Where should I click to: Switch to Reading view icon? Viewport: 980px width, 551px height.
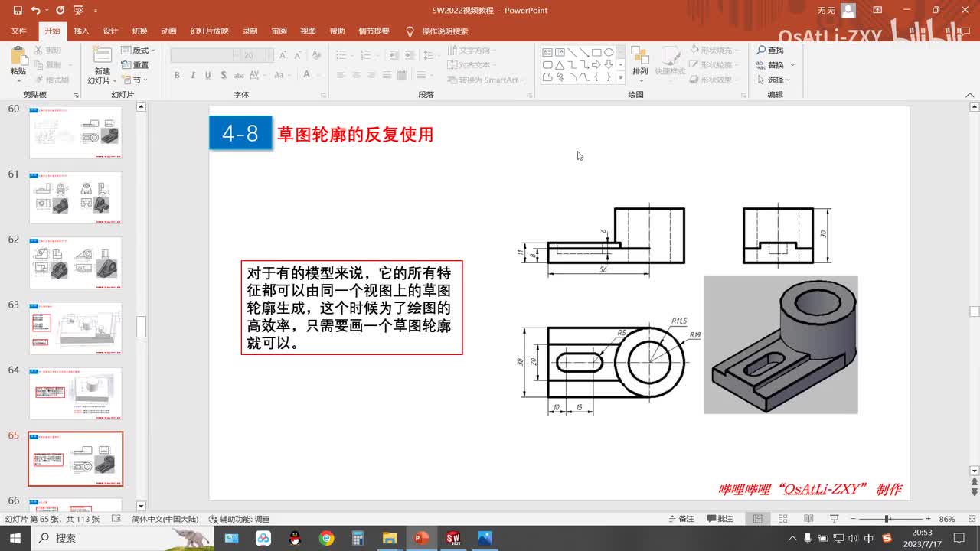pyautogui.click(x=808, y=519)
